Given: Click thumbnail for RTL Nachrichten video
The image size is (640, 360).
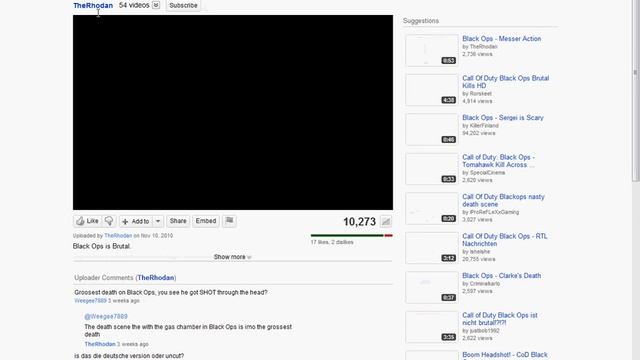Looking at the screenshot, I should pos(431,248).
